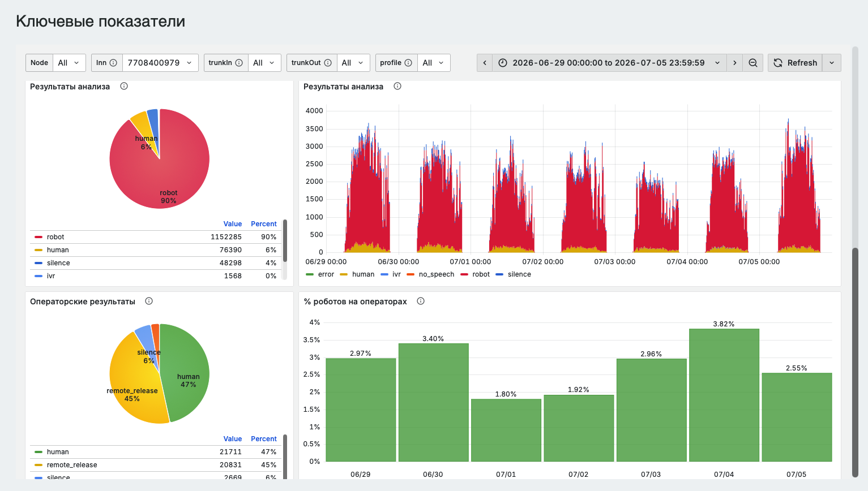
Task: Shift time range backward with left arrow
Action: tap(485, 63)
